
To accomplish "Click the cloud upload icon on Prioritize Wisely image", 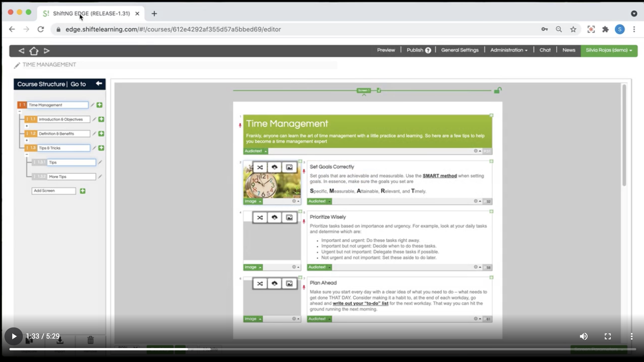I will point(275,218).
